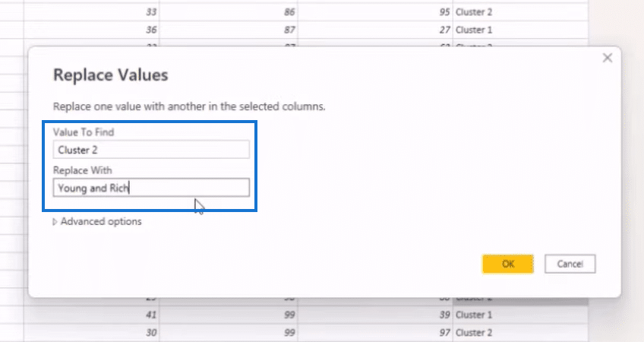Image resolution: width=644 pixels, height=342 pixels.
Task: Click the Advanced options label text
Action: point(101,222)
